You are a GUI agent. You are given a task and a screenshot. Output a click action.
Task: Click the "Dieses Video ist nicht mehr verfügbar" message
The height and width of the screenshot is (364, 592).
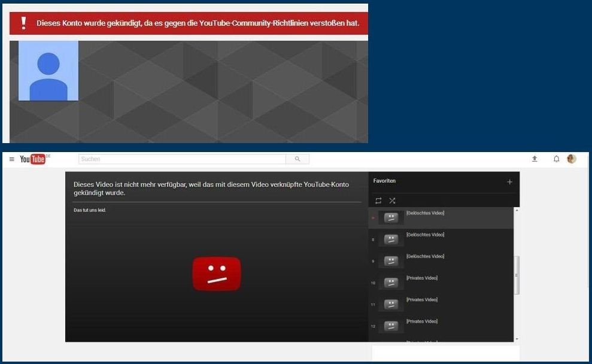coord(211,189)
